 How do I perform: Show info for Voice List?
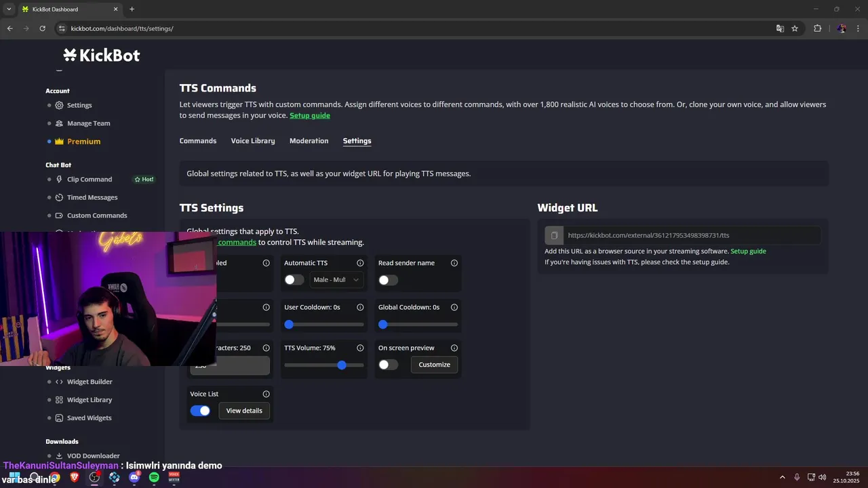pyautogui.click(x=266, y=394)
